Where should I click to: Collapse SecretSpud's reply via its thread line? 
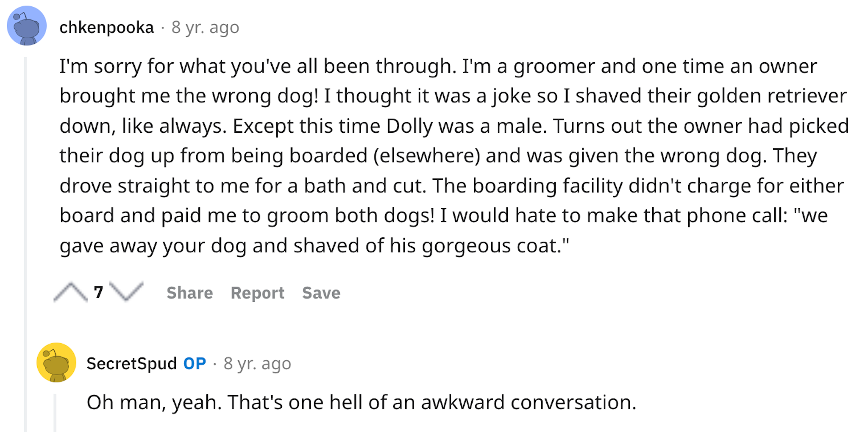(55, 412)
